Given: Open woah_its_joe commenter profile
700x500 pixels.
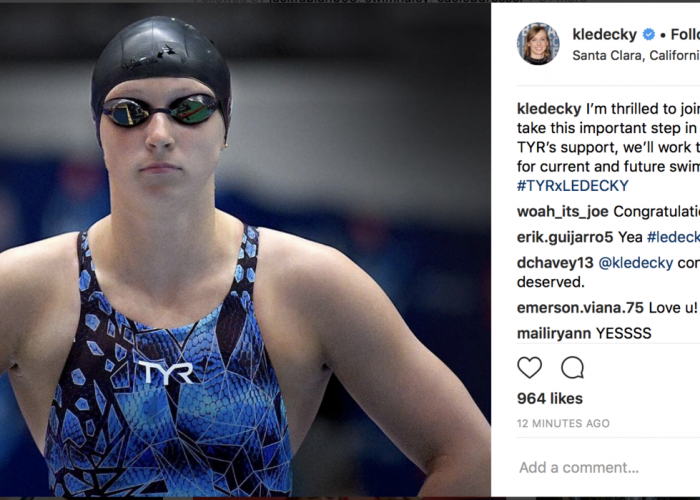Looking at the screenshot, I should [562, 212].
